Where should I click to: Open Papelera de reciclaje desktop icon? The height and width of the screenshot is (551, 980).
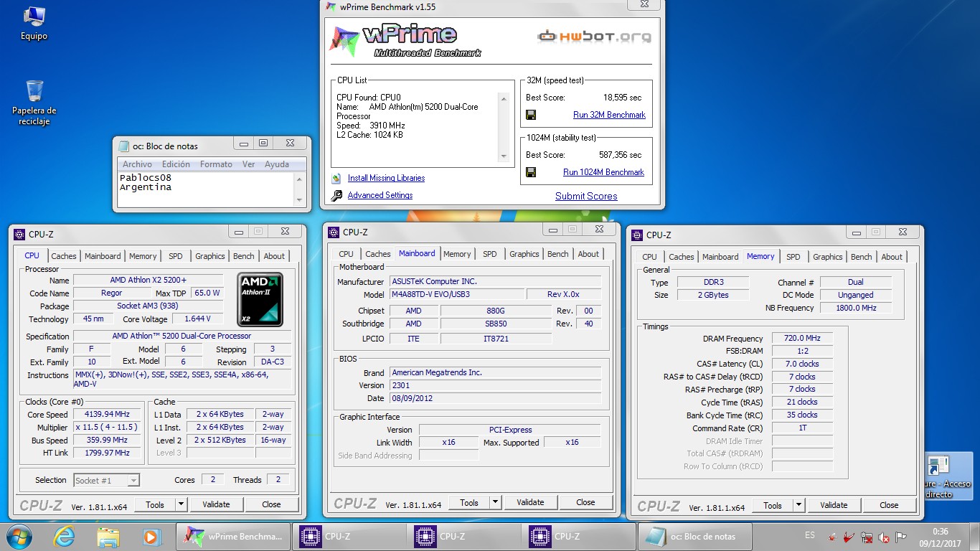pos(34,102)
